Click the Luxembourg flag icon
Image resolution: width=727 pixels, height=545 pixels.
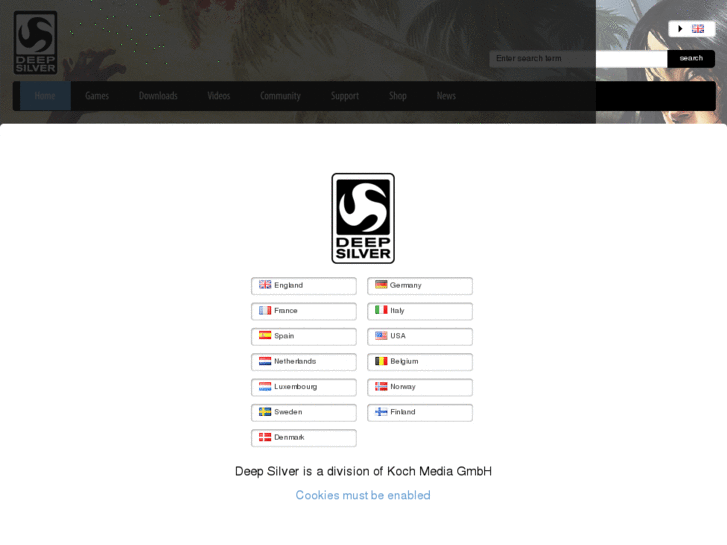coord(265,386)
